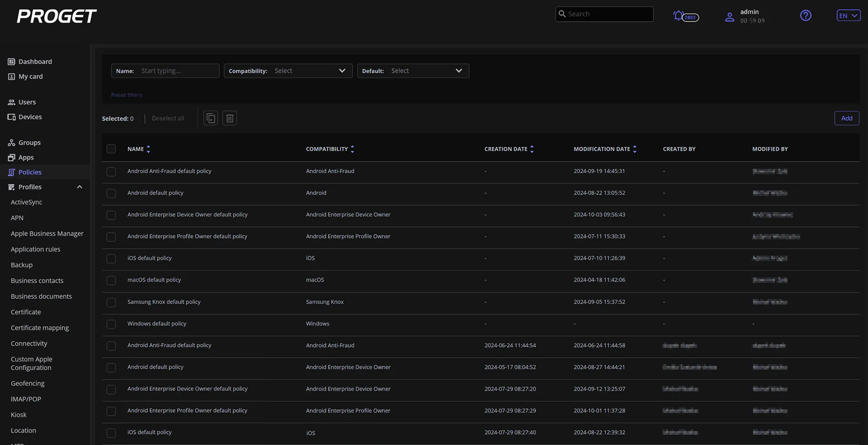Open the ActiveSync profile item
Screen dimensions: 868x445
click(x=26, y=202)
